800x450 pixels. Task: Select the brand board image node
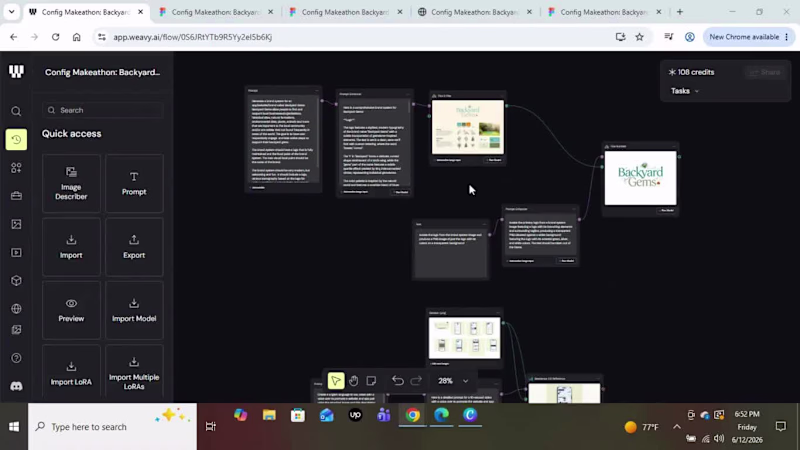pyautogui.click(x=468, y=128)
